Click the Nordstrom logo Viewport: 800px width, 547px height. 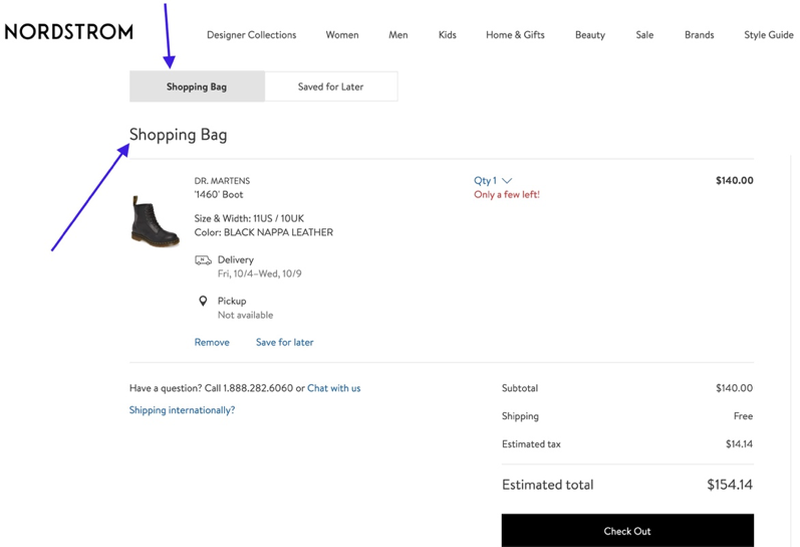click(69, 32)
